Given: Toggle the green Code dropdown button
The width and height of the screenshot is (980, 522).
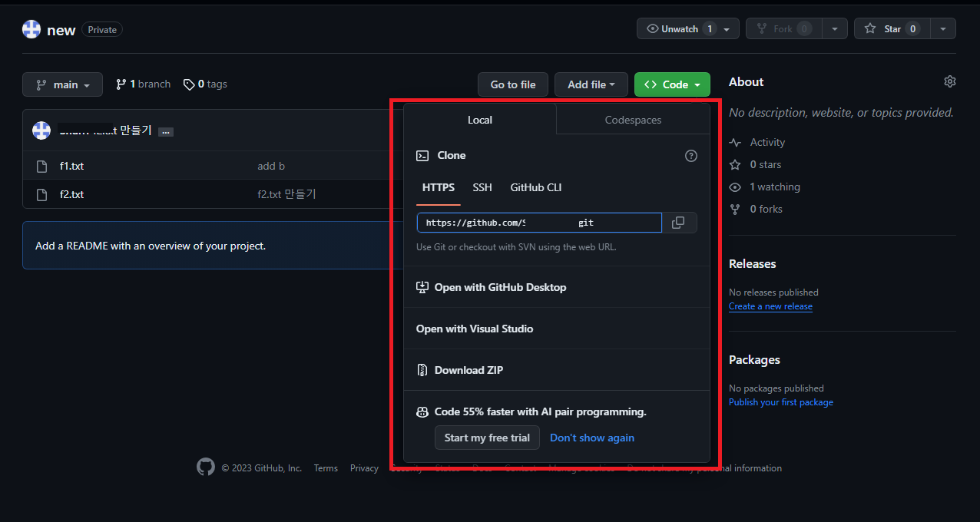Looking at the screenshot, I should (672, 84).
